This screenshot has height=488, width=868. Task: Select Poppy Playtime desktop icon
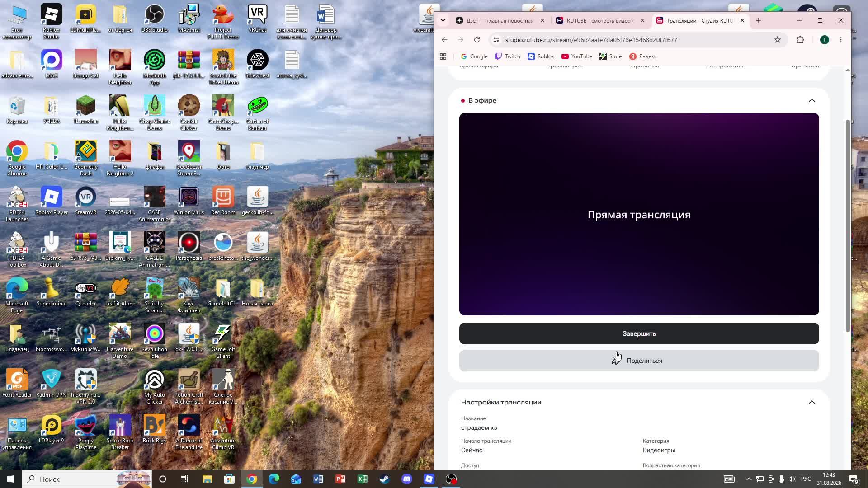(85, 432)
